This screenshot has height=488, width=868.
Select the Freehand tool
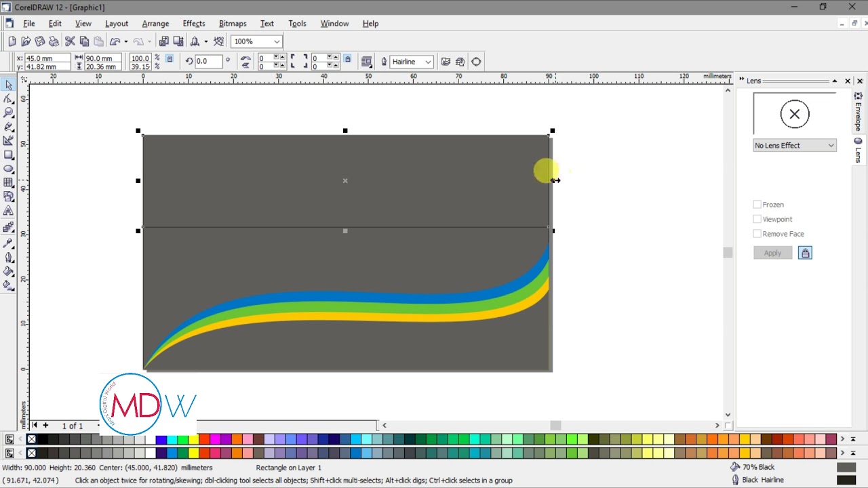(x=8, y=127)
